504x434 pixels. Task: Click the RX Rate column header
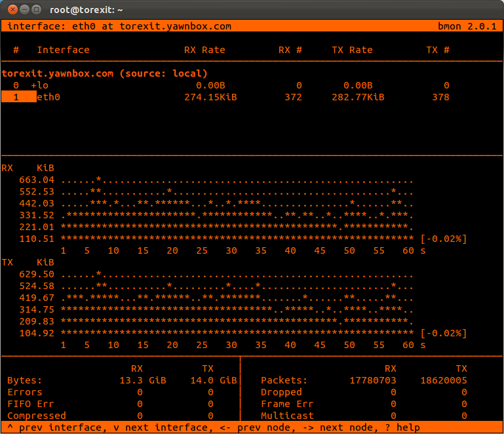[x=204, y=50]
